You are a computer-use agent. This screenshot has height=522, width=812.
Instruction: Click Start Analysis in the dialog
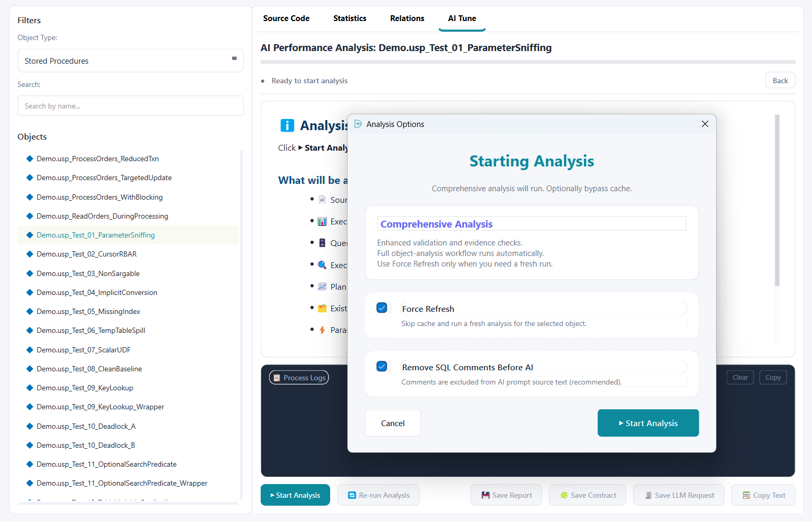(648, 423)
